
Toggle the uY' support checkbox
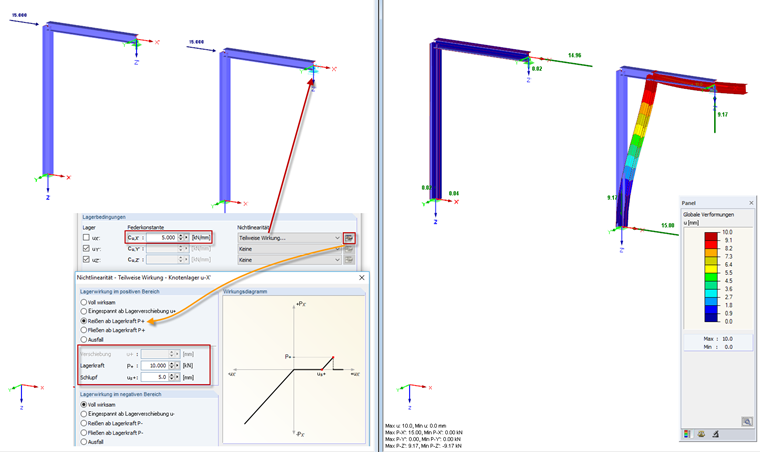pos(86,249)
